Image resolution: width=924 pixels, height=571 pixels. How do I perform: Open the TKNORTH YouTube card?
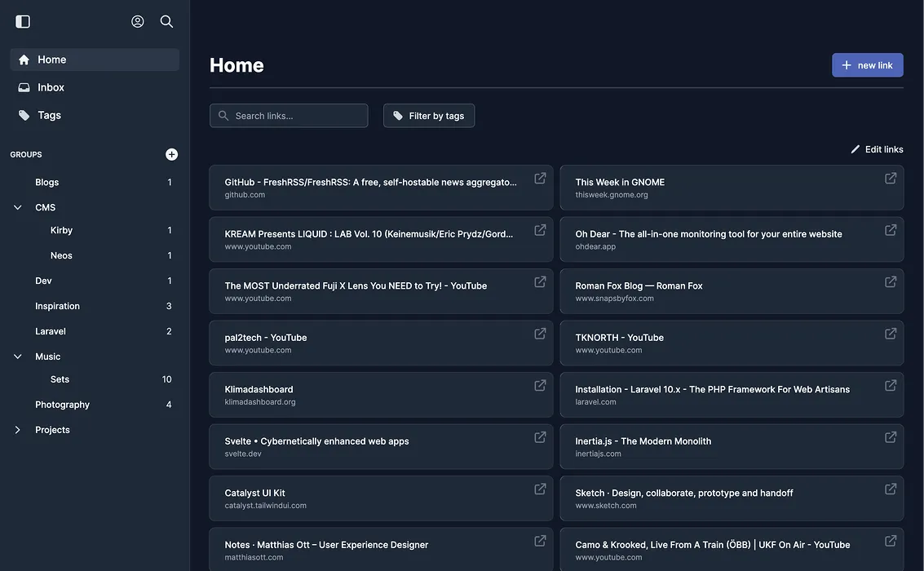[x=732, y=343]
